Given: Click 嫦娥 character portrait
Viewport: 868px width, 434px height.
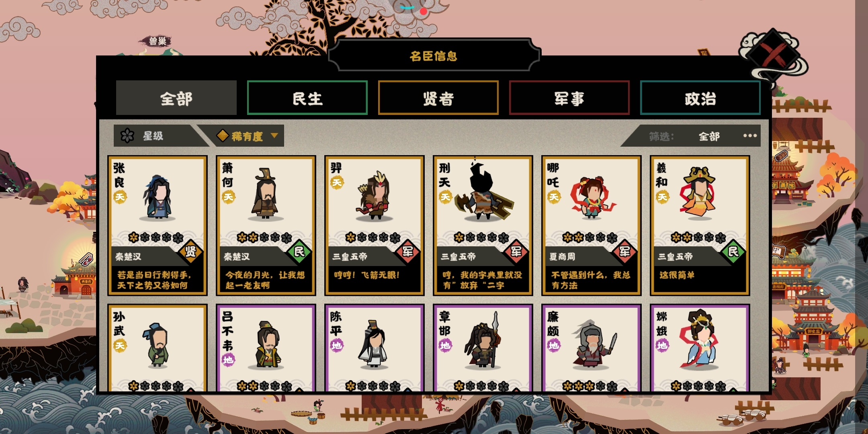Looking at the screenshot, I should coord(699,340).
